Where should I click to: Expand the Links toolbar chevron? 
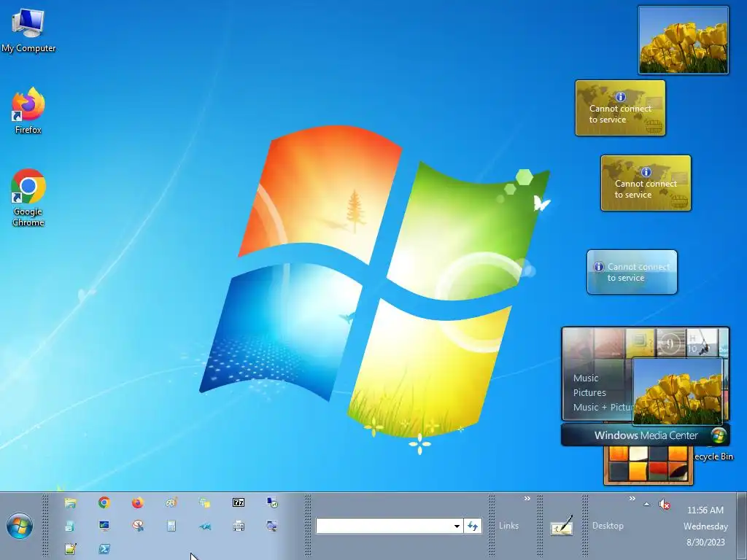(x=527, y=499)
